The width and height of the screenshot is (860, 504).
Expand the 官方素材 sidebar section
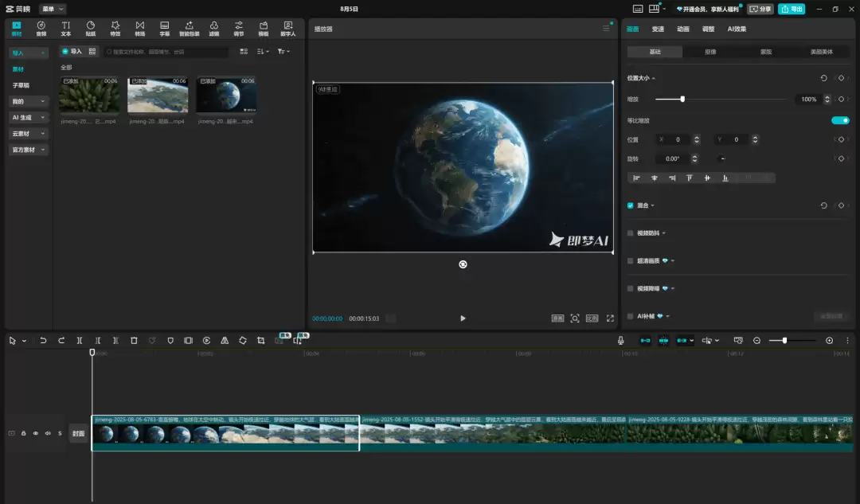click(29, 150)
